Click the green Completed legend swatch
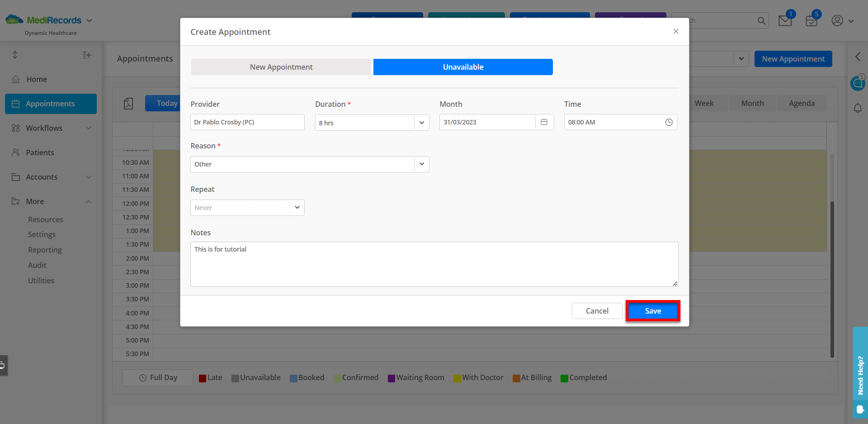This screenshot has width=868, height=424. tap(564, 378)
